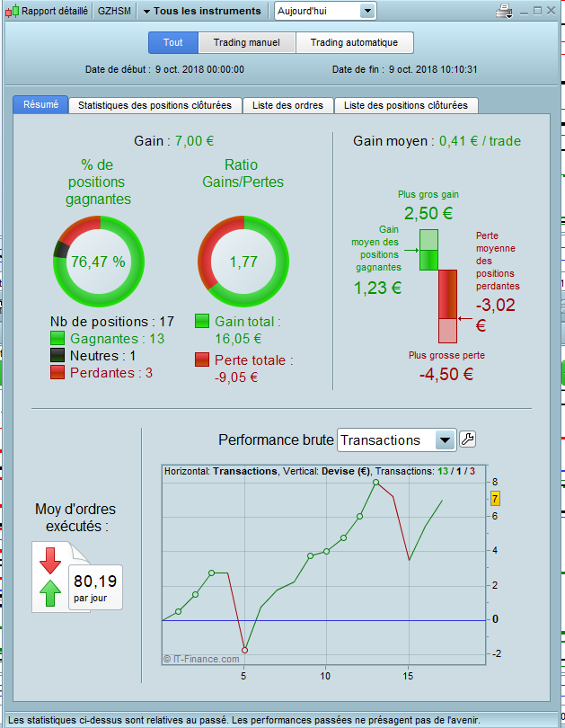
Task: Select the Tout filter button
Action: click(x=173, y=43)
